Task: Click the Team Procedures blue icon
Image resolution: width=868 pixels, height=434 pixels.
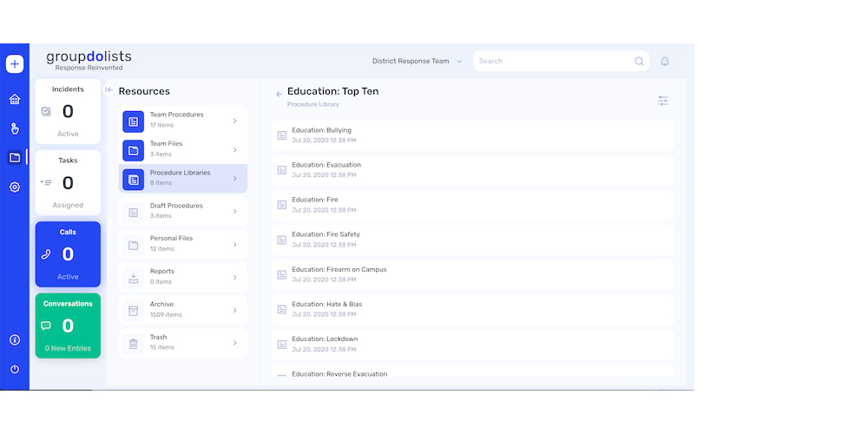Action: [x=134, y=122]
